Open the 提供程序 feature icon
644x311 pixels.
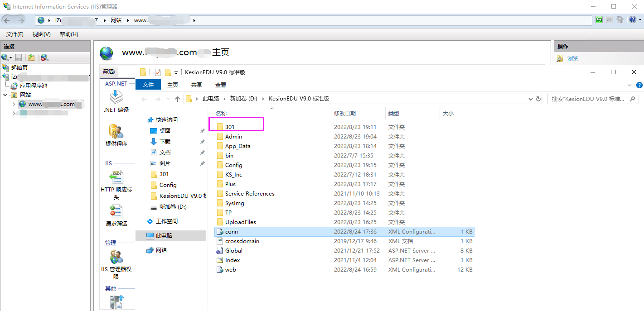(x=116, y=132)
